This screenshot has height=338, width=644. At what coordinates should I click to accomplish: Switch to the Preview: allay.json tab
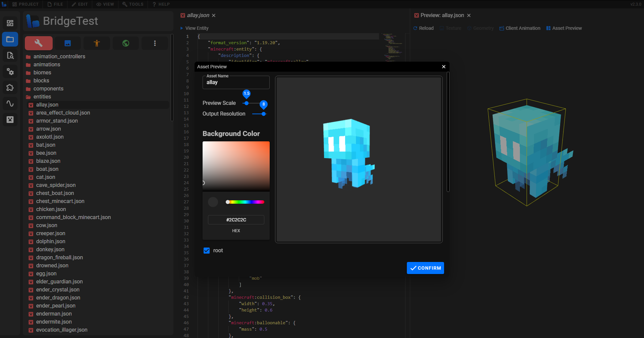(x=442, y=15)
